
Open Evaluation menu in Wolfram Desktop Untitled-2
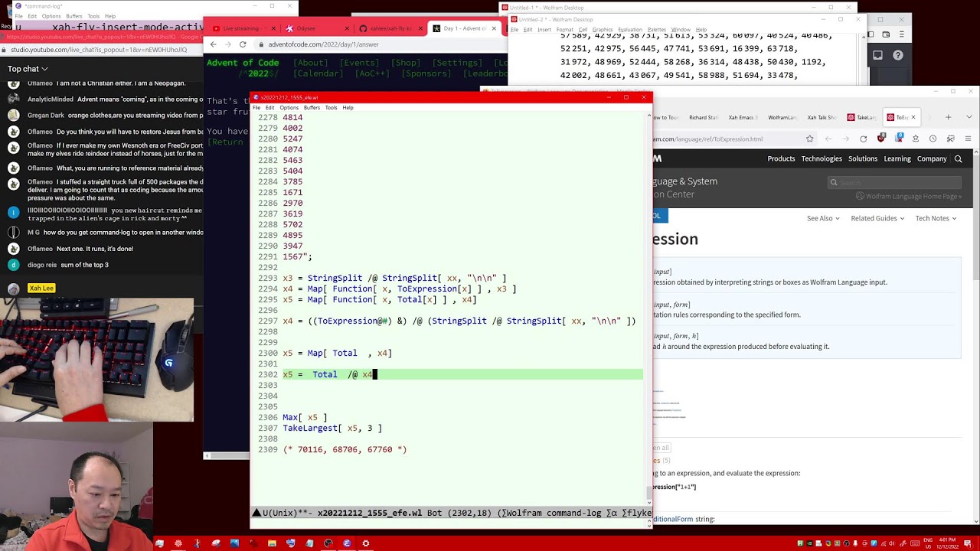tap(630, 30)
